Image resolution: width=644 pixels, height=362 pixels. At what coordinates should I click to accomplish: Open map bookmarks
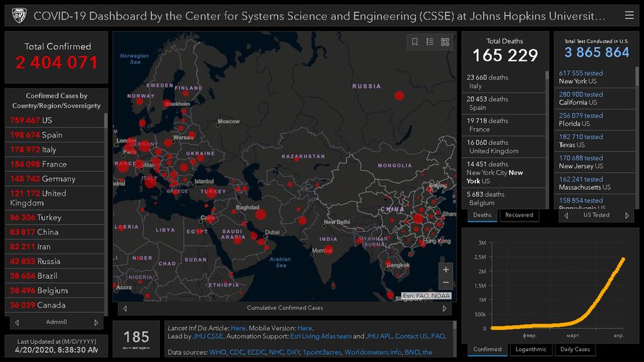415,42
